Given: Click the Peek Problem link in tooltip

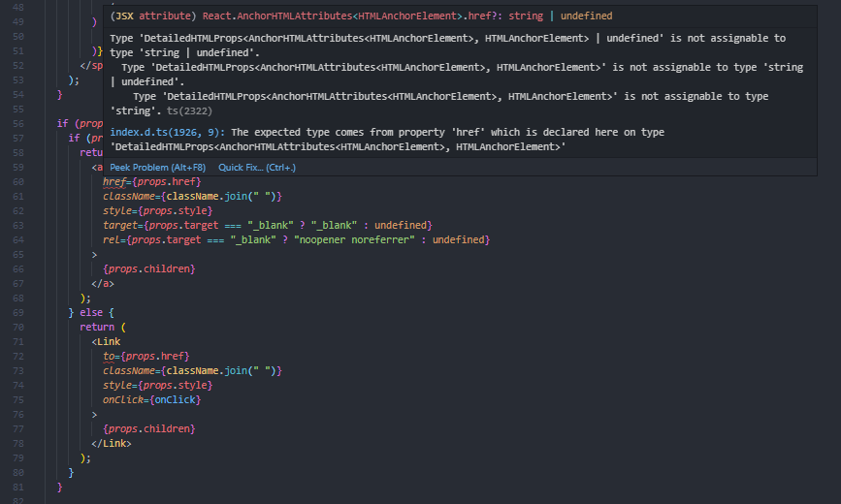Looking at the screenshot, I should (x=157, y=167).
